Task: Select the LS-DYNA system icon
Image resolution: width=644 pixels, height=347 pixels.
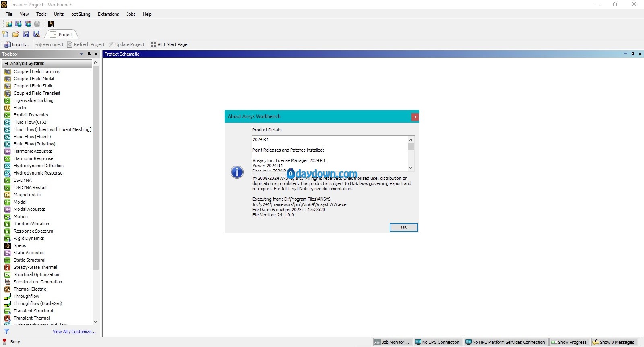Action: [7, 180]
